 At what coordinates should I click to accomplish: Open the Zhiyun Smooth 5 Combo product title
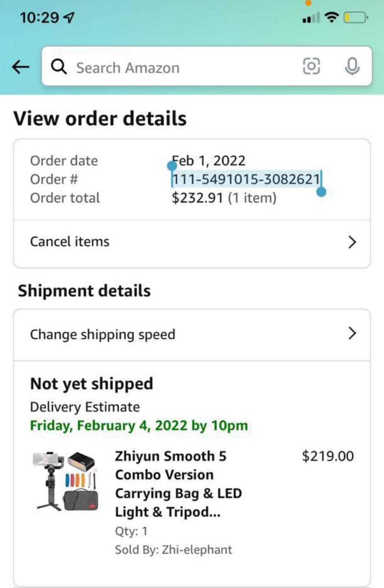tap(178, 484)
